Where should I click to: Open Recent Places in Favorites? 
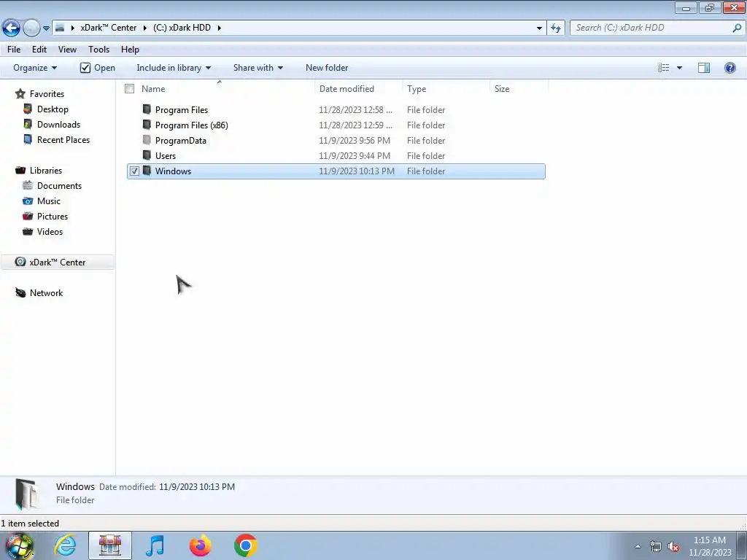[x=63, y=139]
